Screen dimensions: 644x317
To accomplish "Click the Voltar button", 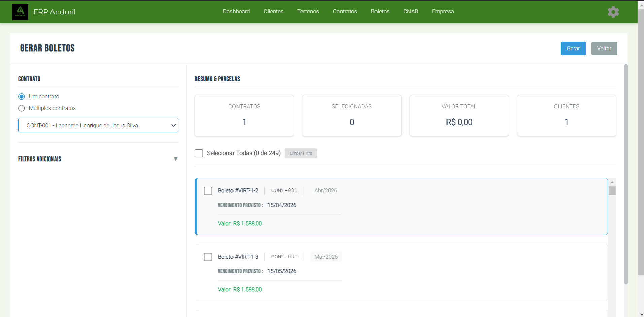I will 604,48.
